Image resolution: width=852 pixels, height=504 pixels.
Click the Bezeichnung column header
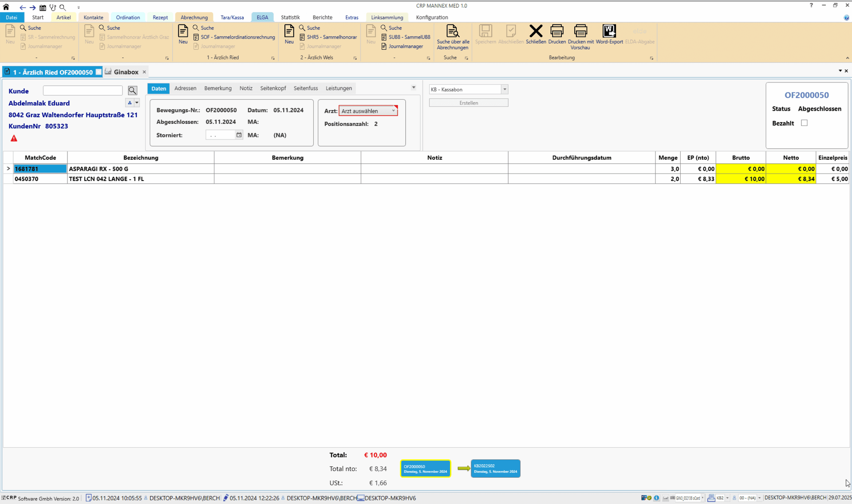(141, 157)
